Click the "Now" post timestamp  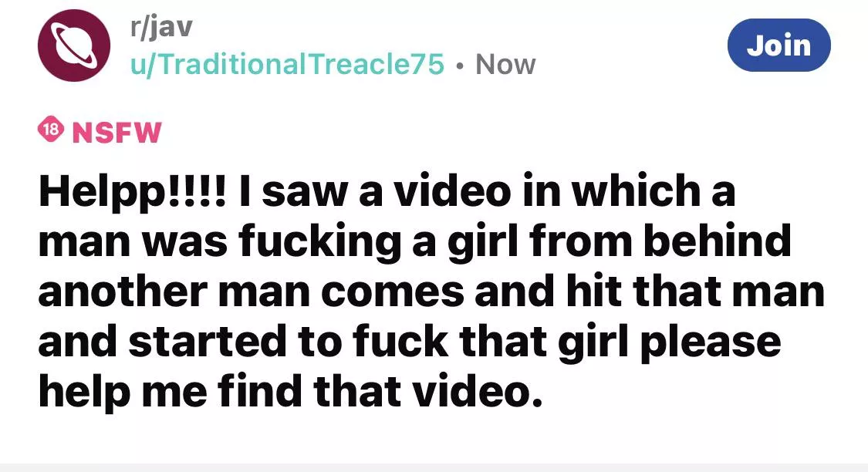(505, 64)
